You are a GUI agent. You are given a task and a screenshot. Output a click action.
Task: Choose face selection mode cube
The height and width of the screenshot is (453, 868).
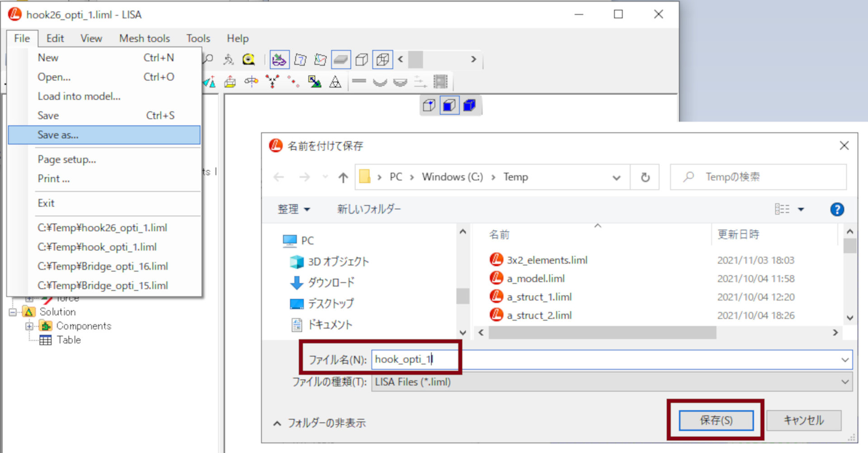pyautogui.click(x=449, y=106)
